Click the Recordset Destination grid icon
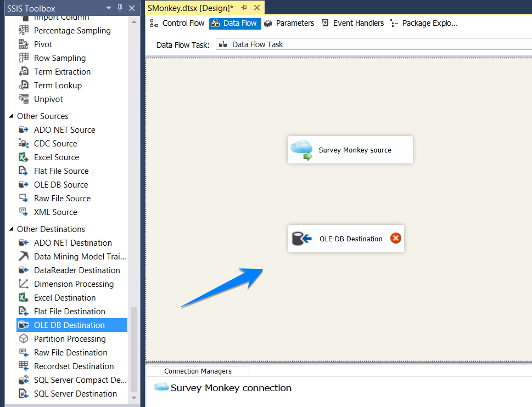This screenshot has width=532, height=407. click(x=24, y=366)
